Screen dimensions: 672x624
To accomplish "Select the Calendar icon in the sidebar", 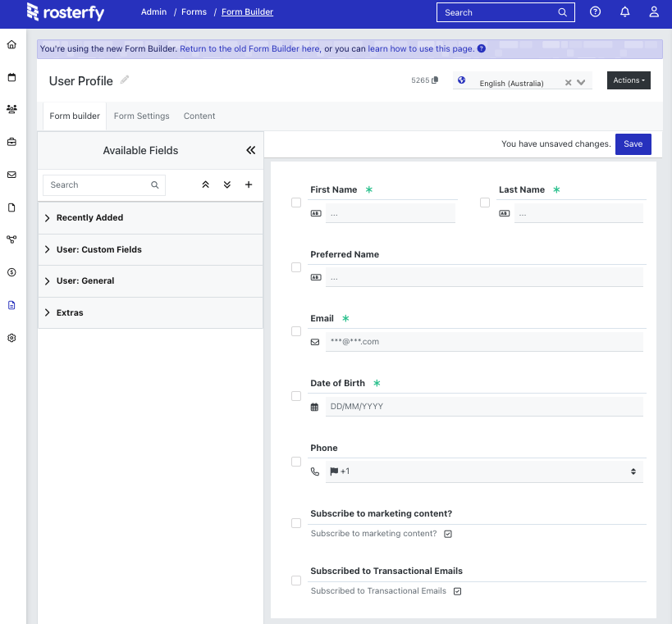I will 11,76.
